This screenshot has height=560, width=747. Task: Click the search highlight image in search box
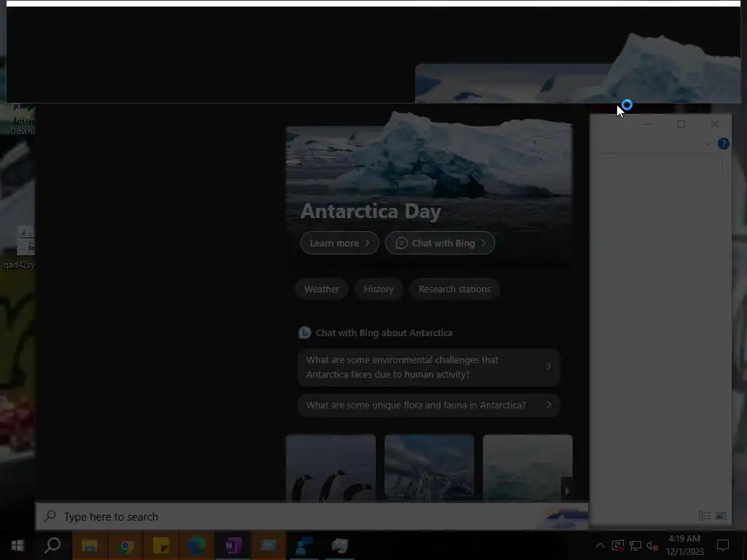[x=565, y=518]
